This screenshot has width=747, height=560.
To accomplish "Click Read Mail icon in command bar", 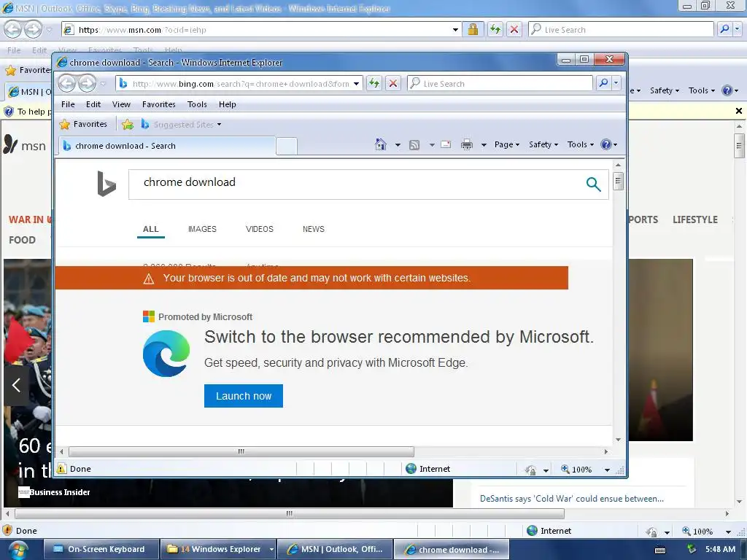I will [446, 144].
